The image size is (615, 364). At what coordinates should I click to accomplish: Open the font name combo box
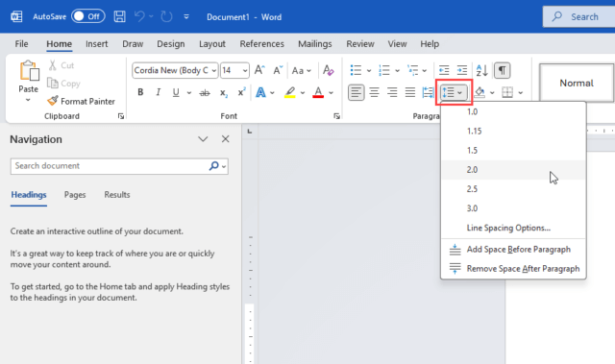pos(175,70)
